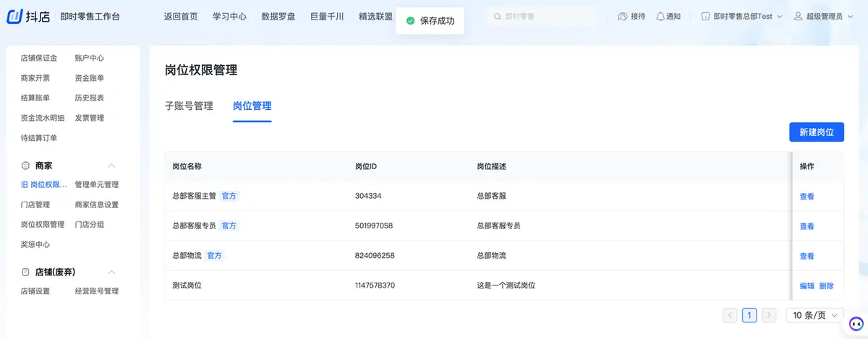The width and height of the screenshot is (868, 339).
Task: Click position ID 501997058 cell
Action: pyautogui.click(x=374, y=226)
